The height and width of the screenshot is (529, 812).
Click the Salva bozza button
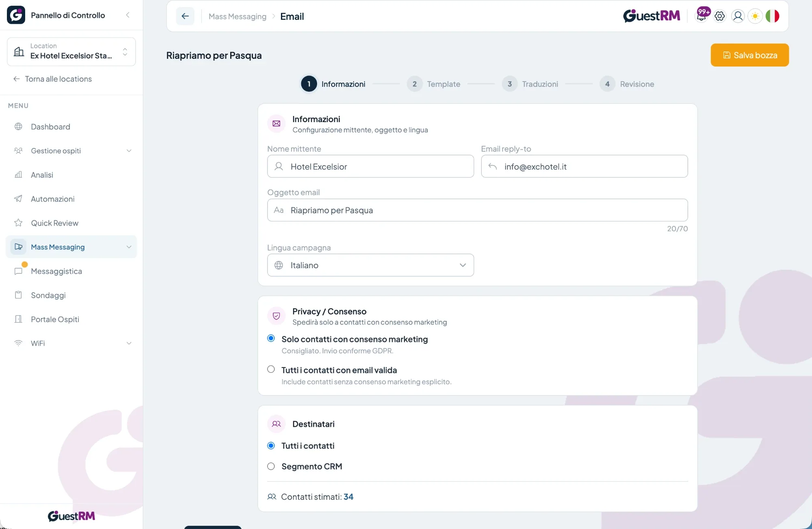749,55
